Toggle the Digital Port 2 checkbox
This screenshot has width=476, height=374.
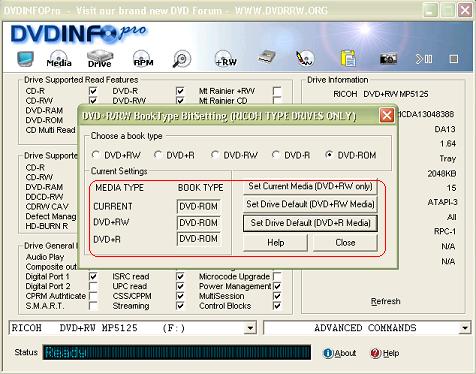point(93,286)
